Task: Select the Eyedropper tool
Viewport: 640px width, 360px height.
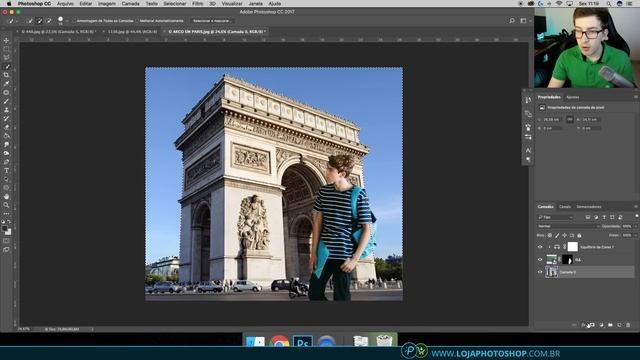Action: 6,84
